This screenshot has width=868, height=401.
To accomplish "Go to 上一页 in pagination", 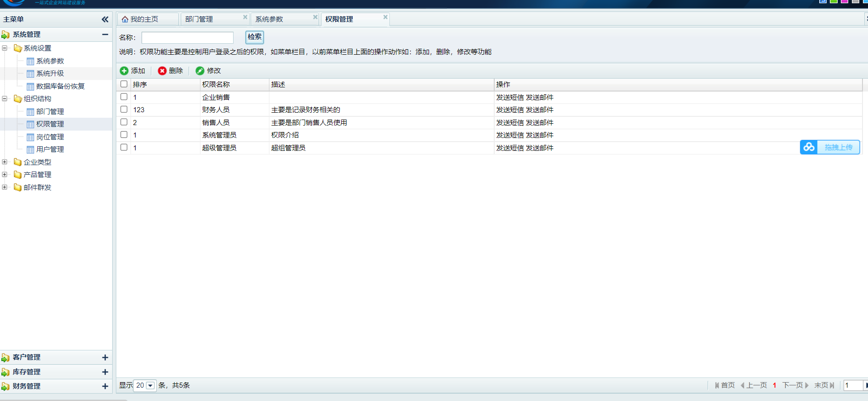I will click(x=754, y=385).
